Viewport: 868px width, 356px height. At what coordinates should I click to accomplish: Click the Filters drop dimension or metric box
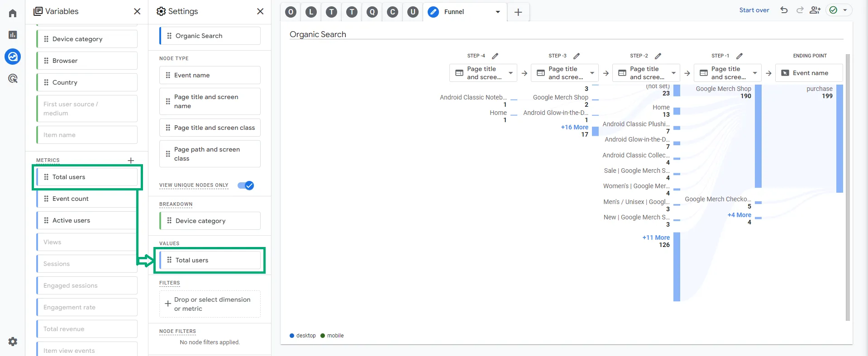210,304
